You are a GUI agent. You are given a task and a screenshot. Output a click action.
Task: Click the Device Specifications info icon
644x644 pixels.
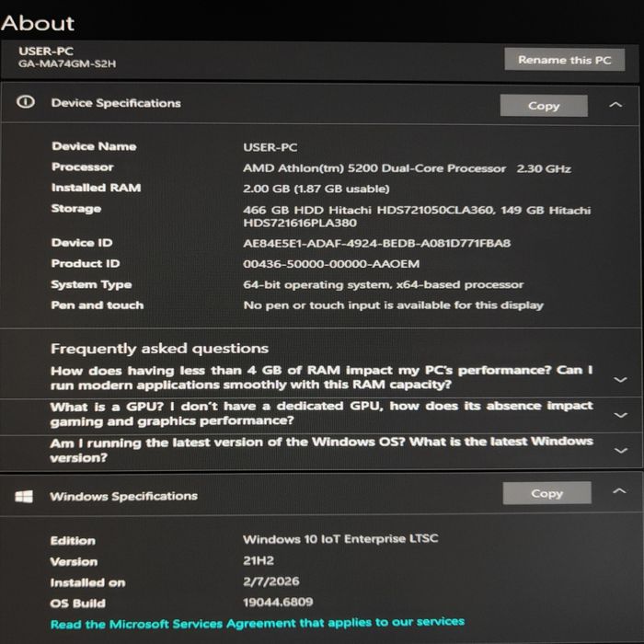click(26, 102)
